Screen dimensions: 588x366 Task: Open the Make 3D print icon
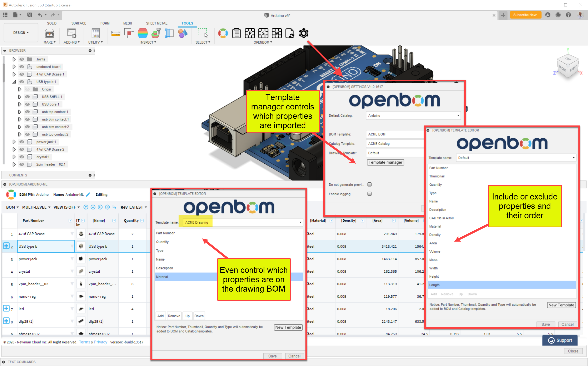[x=49, y=33]
